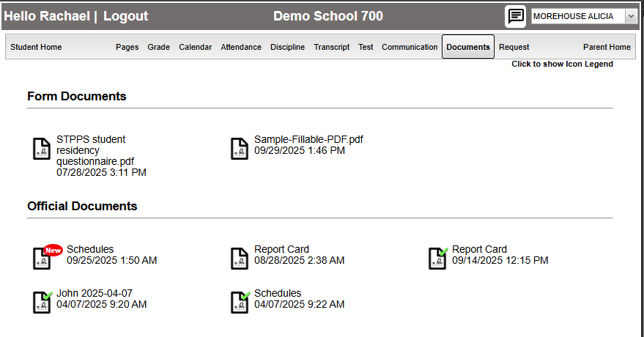644x337 pixels.
Task: Go to Parent Home
Action: coord(607,47)
